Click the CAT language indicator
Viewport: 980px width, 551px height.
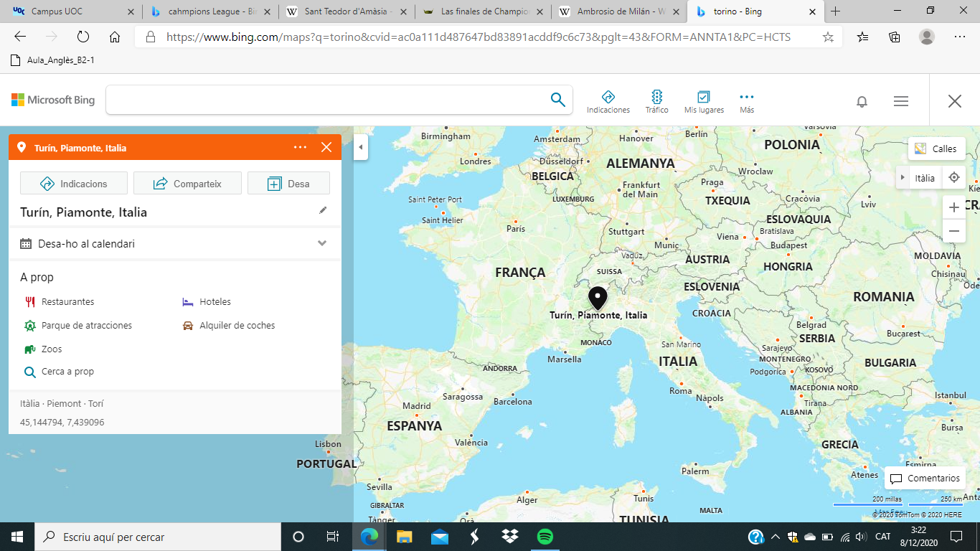[883, 537]
